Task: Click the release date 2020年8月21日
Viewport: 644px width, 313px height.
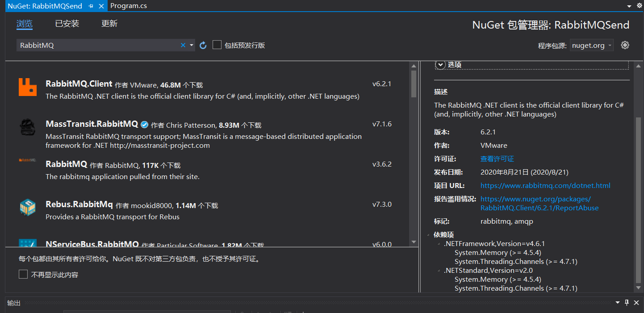Action: 524,172
